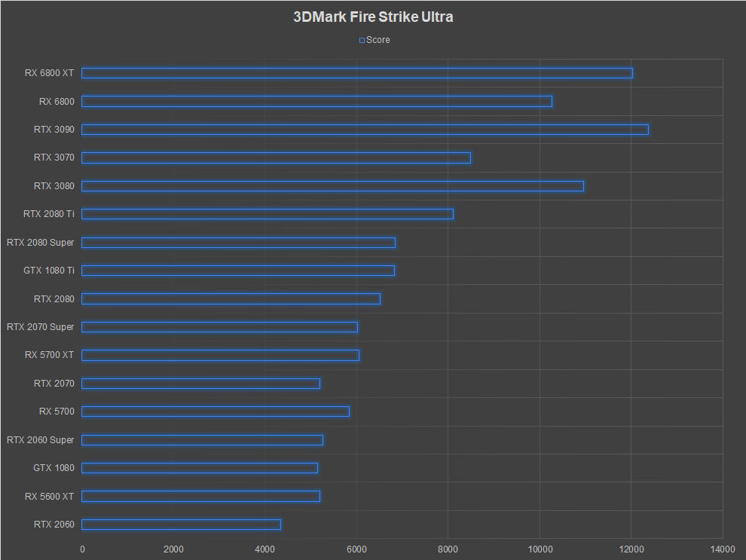Select the RX 6800 label
746x560 pixels.
tap(57, 101)
